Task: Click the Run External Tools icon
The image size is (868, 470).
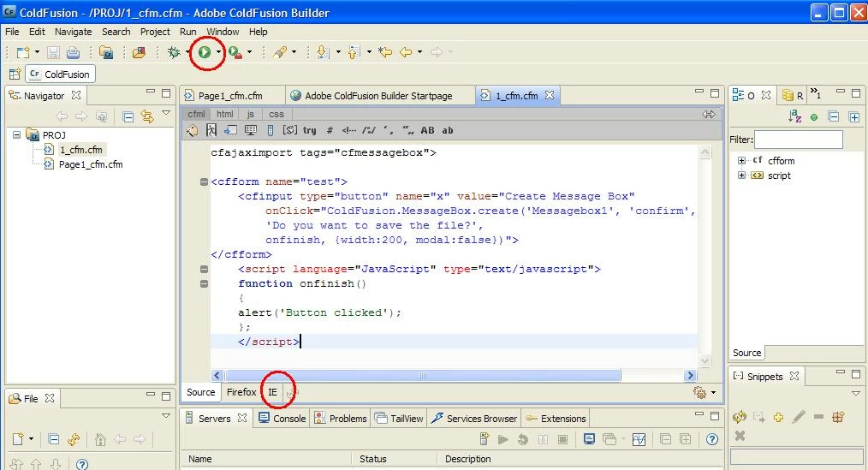Action: tap(235, 52)
